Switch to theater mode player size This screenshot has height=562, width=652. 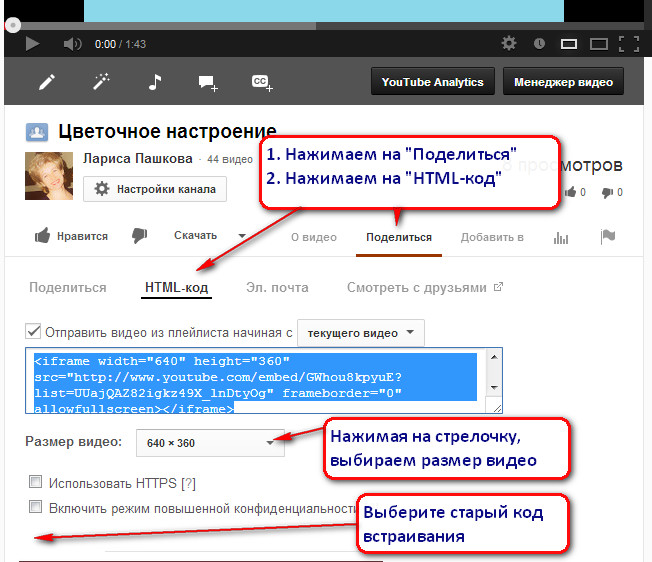568,44
